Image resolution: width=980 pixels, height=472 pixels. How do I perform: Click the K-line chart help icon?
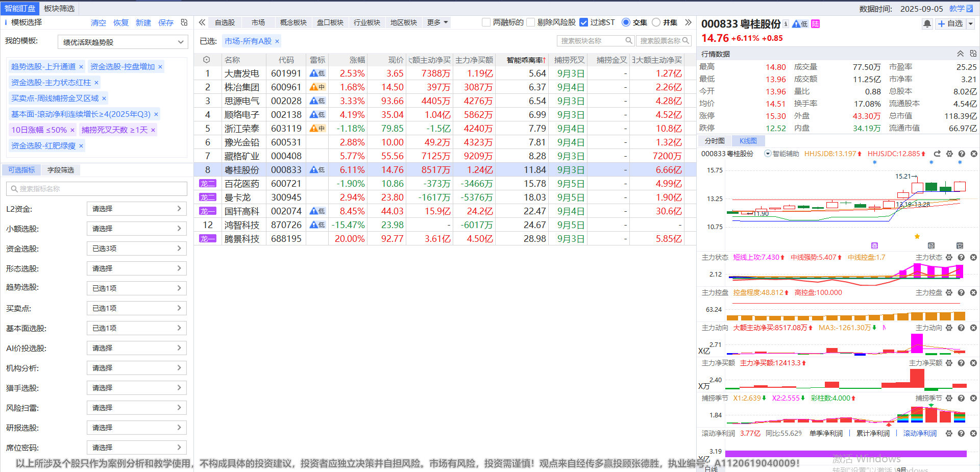coord(962,154)
